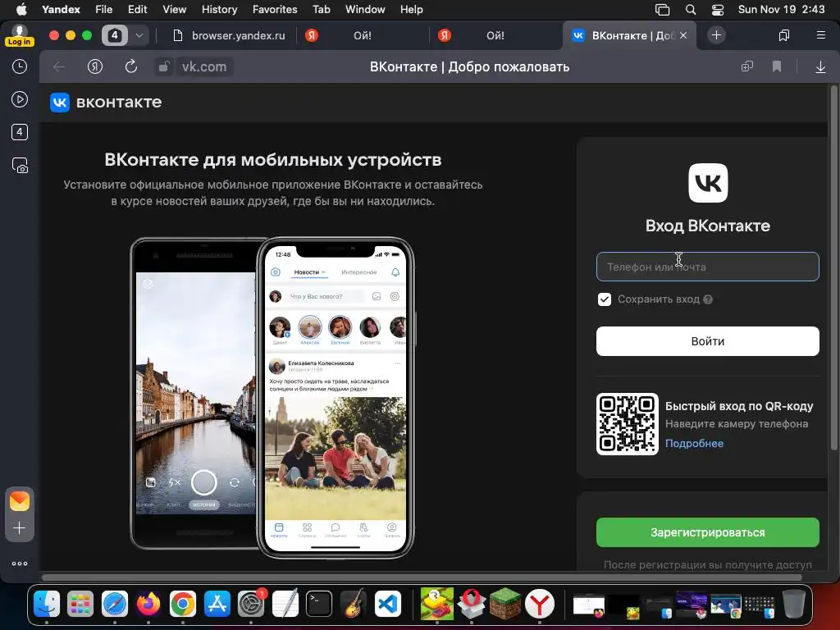Click the Yandex home Я button
Image resolution: width=840 pixels, height=630 pixels.
tap(95, 67)
